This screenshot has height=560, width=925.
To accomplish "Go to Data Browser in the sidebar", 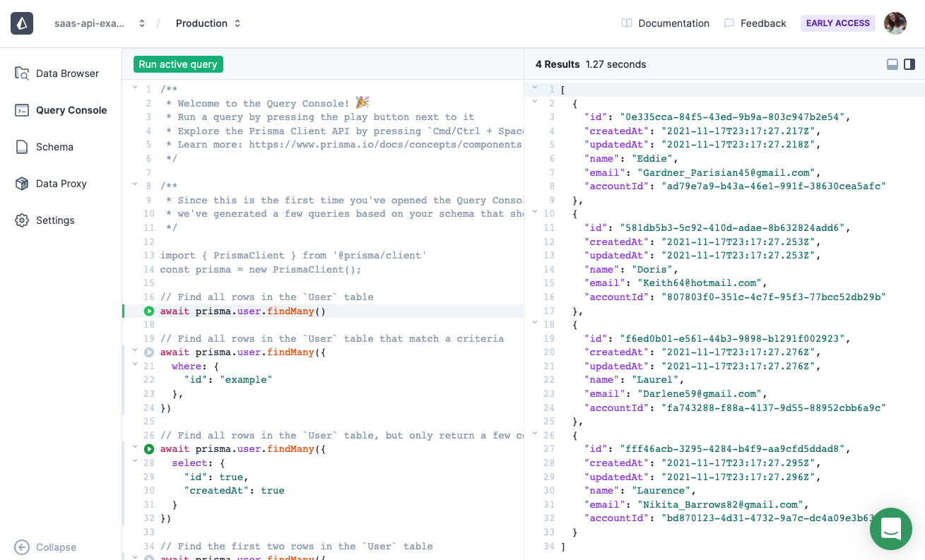I will tap(57, 73).
